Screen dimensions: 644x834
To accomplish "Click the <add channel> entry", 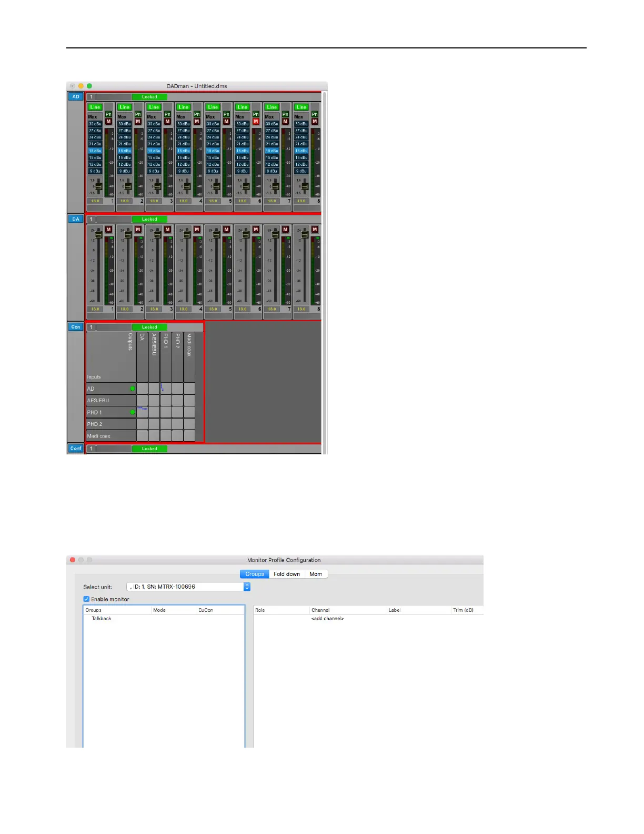I will click(327, 619).
